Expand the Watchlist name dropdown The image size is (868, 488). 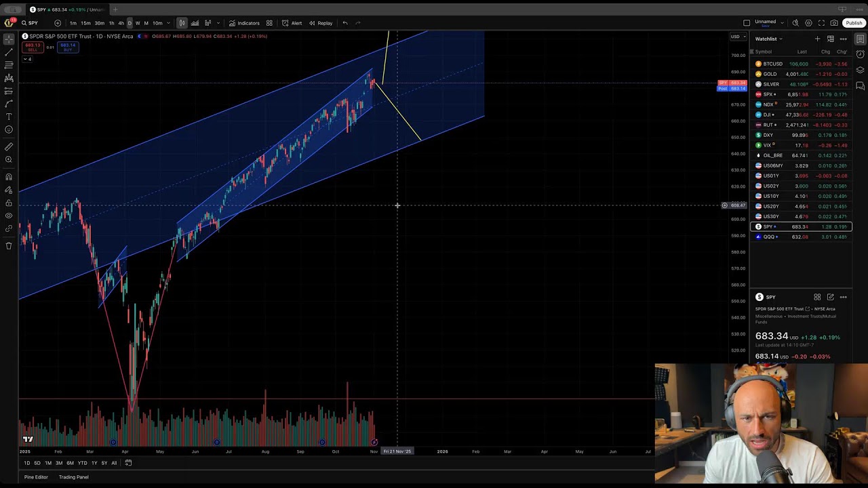click(769, 39)
